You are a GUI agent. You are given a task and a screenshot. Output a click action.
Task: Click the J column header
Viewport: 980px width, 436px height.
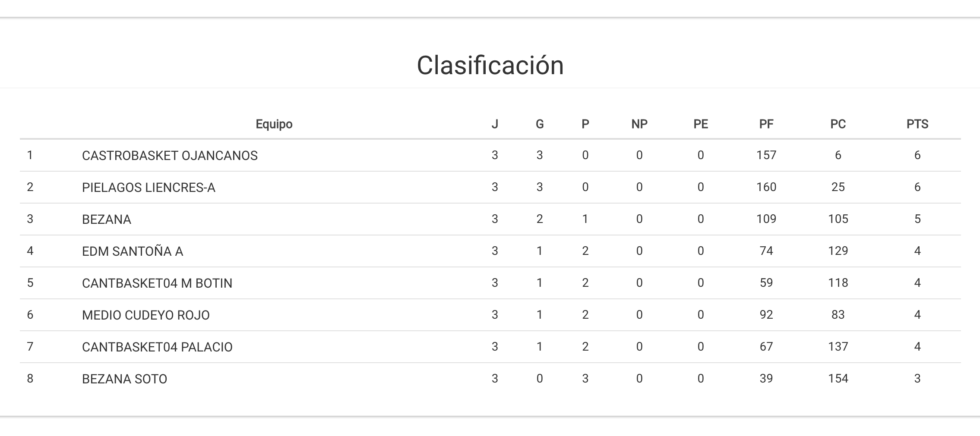495,124
